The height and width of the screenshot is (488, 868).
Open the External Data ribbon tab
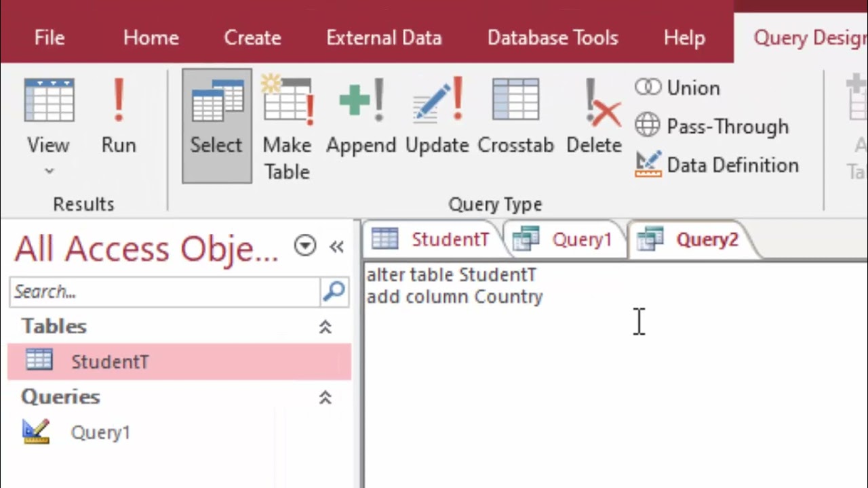(x=384, y=37)
